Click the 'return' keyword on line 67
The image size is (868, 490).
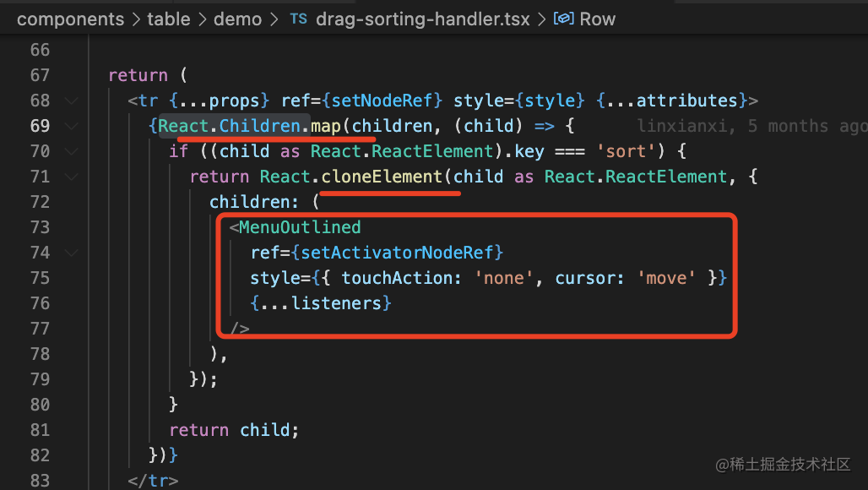(x=138, y=75)
